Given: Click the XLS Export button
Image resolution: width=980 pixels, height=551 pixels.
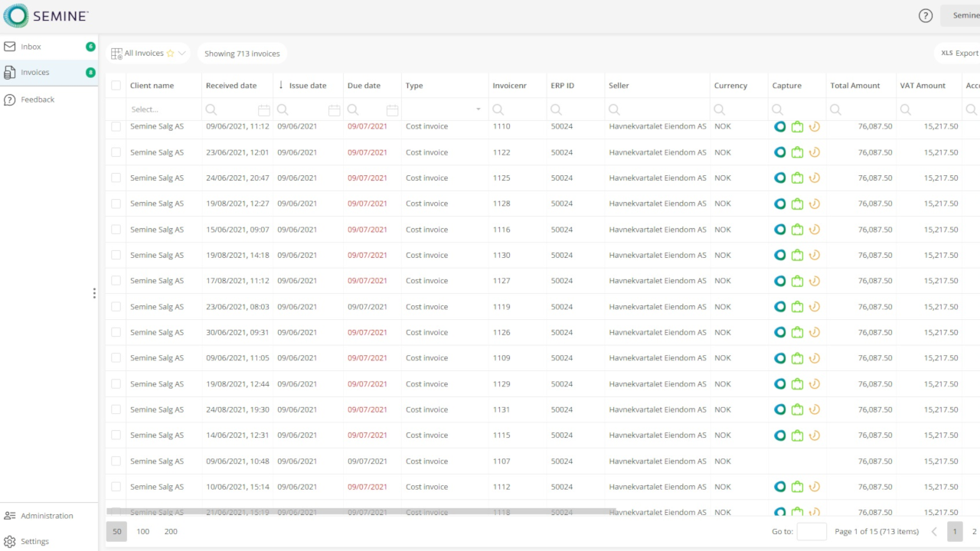Looking at the screenshot, I should click(x=959, y=54).
